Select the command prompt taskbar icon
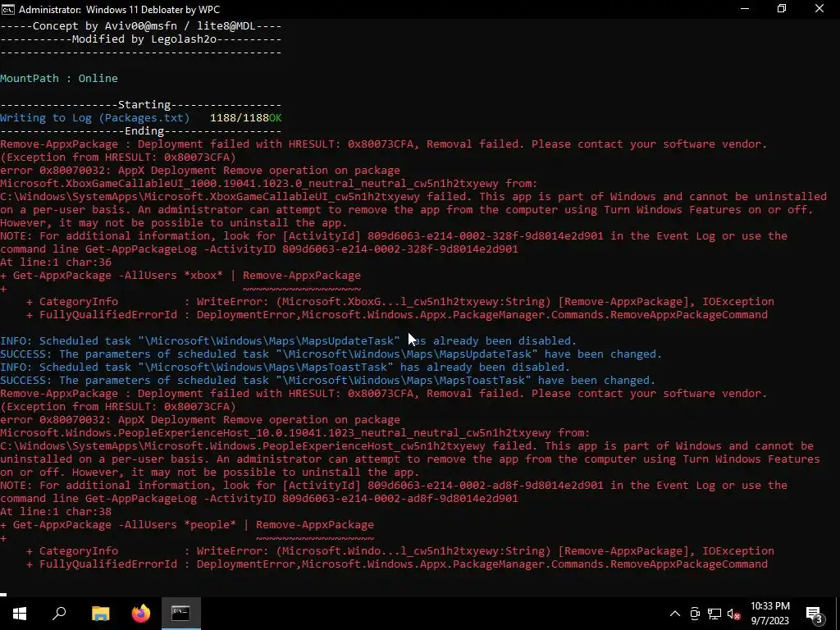 coord(181,614)
